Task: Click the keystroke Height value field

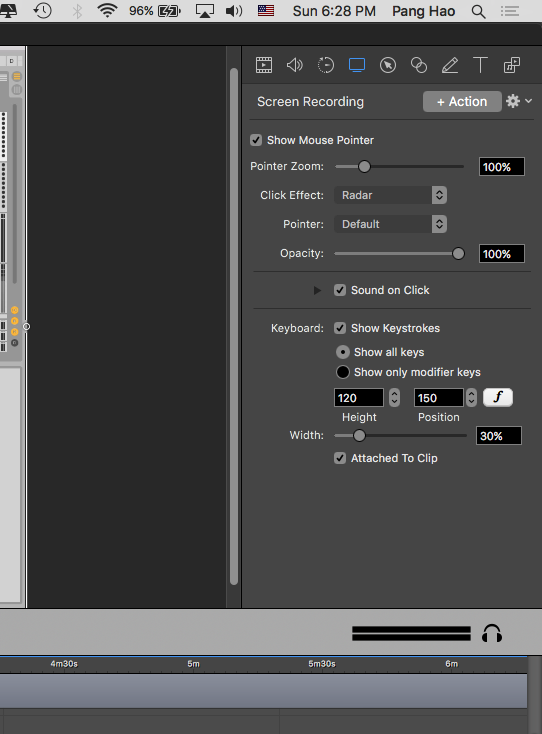Action: coord(359,398)
